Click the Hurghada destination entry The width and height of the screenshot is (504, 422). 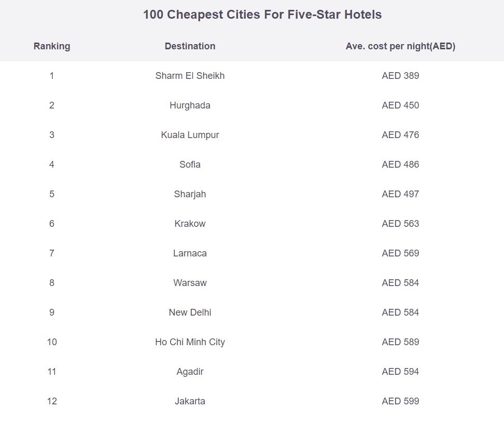190,105
